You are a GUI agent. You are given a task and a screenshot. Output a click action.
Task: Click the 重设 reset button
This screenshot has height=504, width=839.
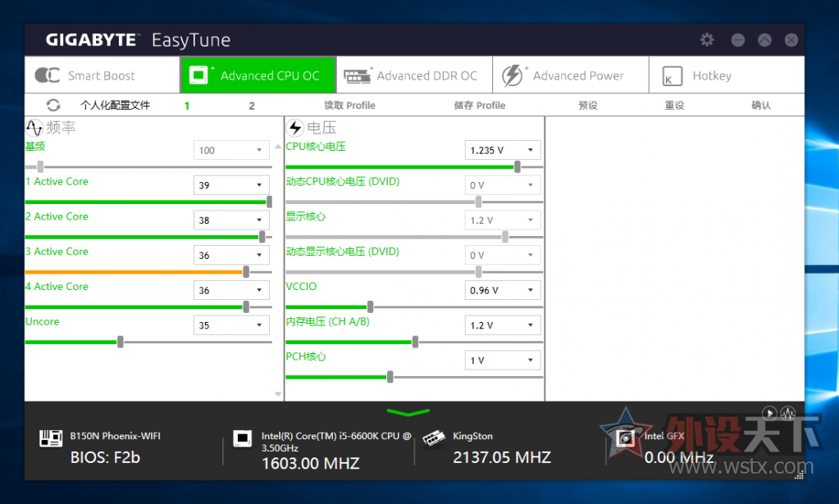pyautogui.click(x=674, y=105)
